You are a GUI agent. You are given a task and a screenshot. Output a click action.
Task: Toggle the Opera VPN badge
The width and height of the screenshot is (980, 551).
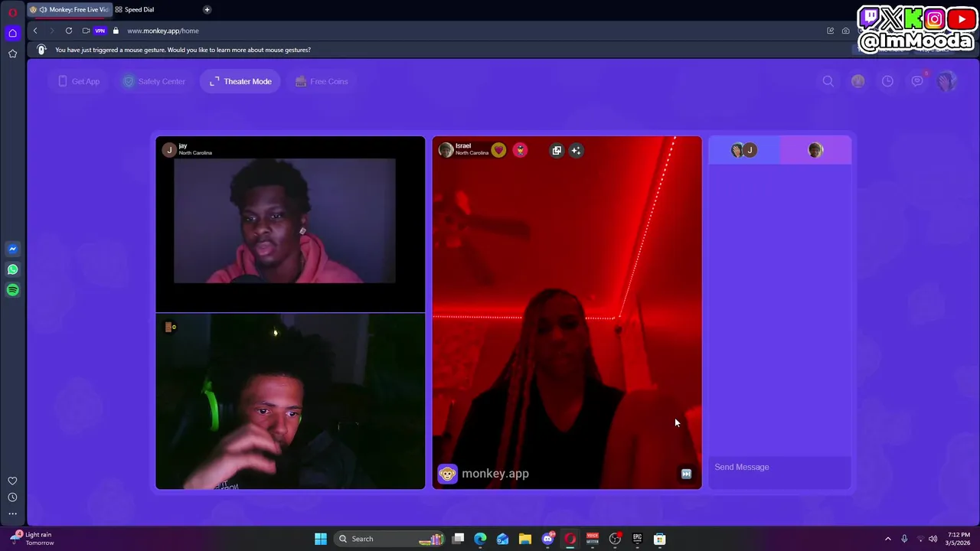click(x=100, y=31)
